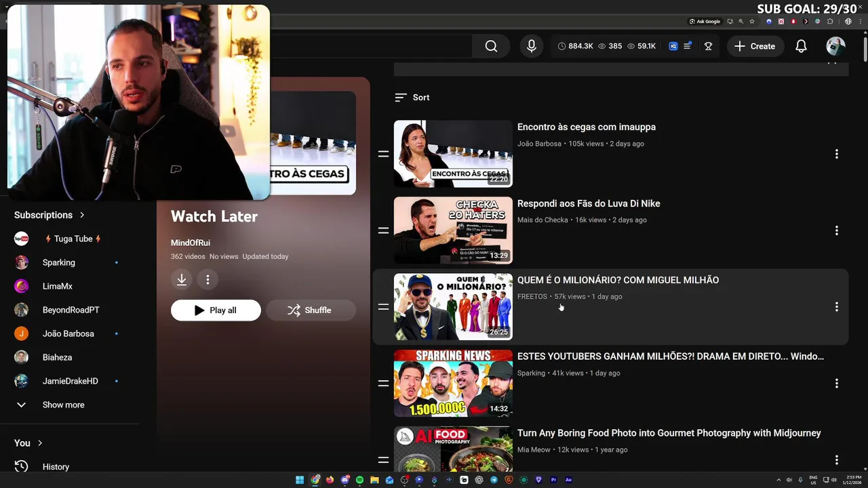868x488 pixels.
Task: Open video title Encontro às cegas com imauppa
Action: click(587, 127)
